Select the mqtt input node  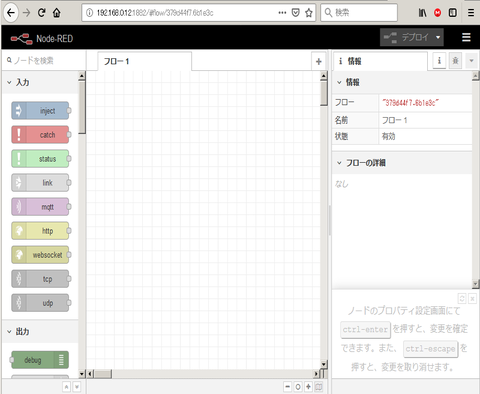[40, 207]
